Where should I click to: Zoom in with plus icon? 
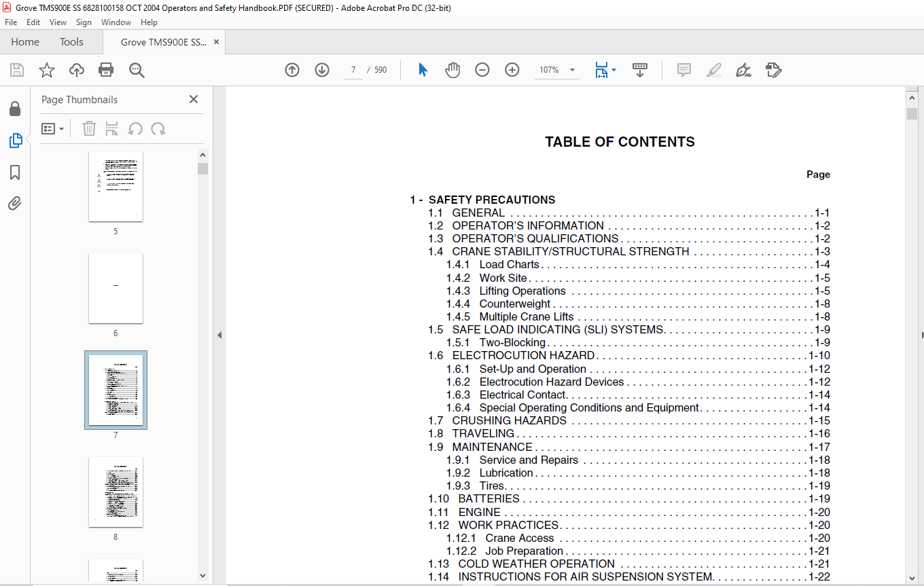tap(512, 70)
